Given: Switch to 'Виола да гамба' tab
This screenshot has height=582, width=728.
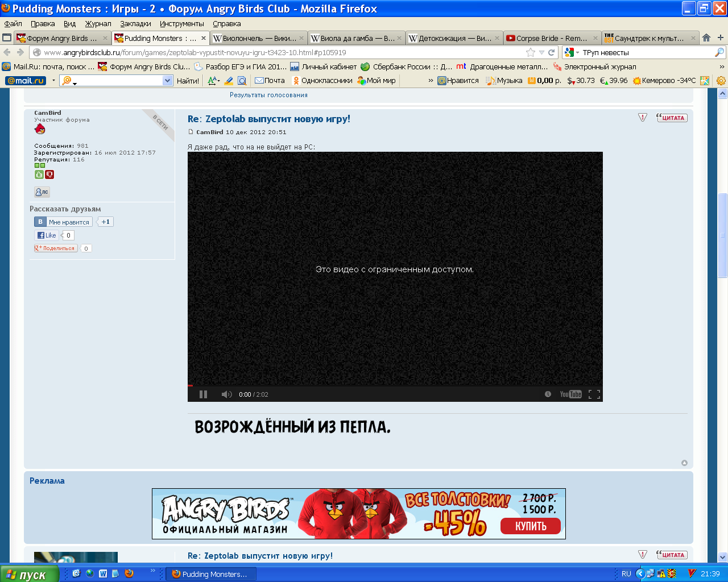Looking at the screenshot, I should (355, 38).
